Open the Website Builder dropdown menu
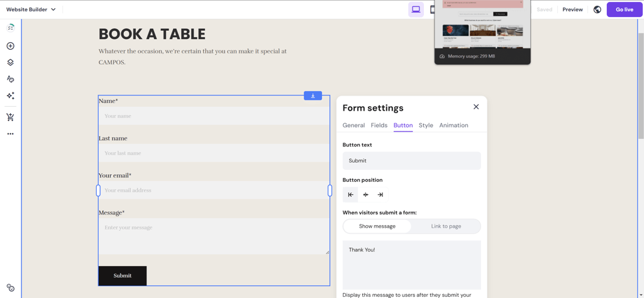This screenshot has height=298, width=644. click(x=31, y=9)
